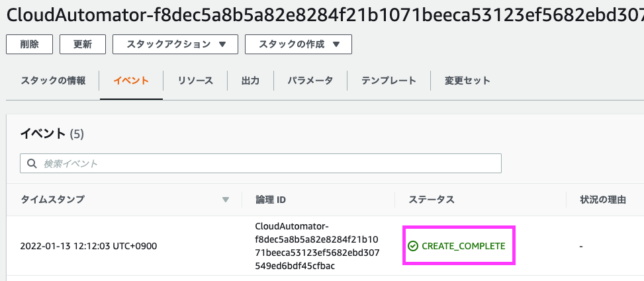Viewport: 644px width, 281px height.
Task: Click the タイムスタンプ column header
Action: (52, 200)
